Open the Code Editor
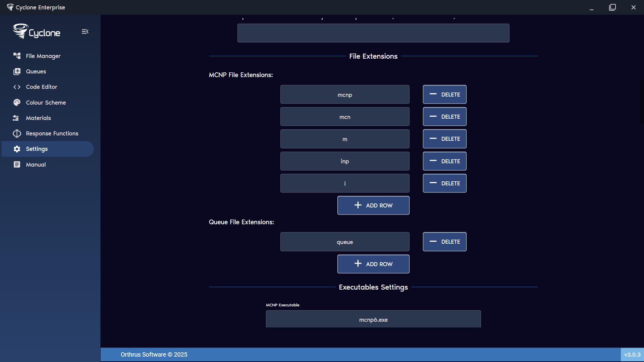Viewport: 644px width, 362px height. click(41, 87)
